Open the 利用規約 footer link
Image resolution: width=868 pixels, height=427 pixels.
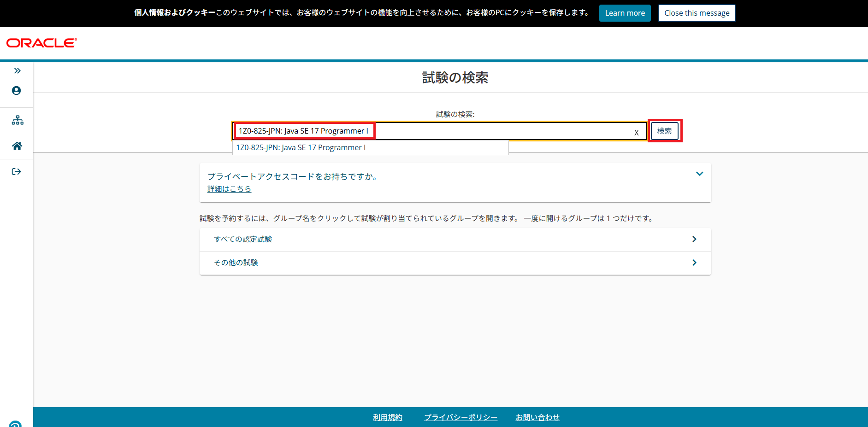coord(388,417)
